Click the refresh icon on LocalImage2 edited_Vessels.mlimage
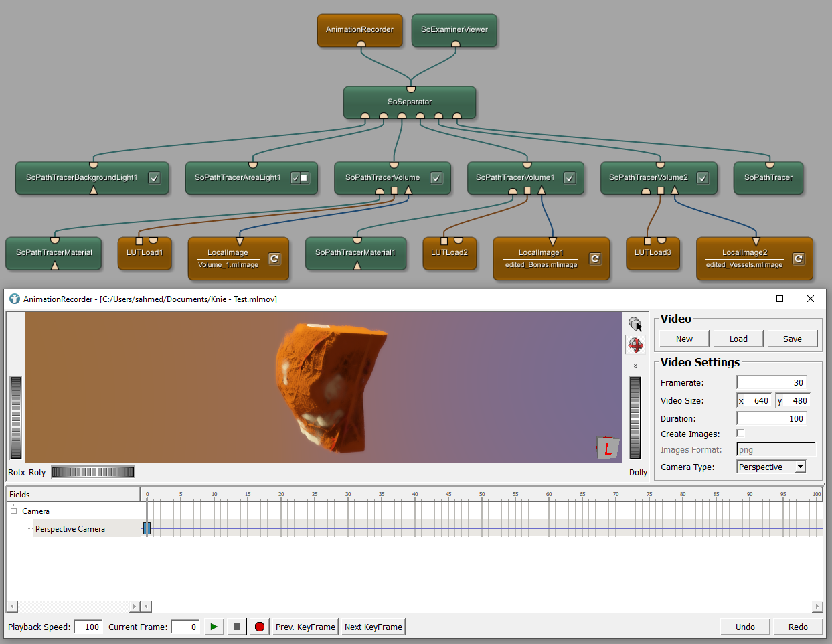 coord(799,256)
